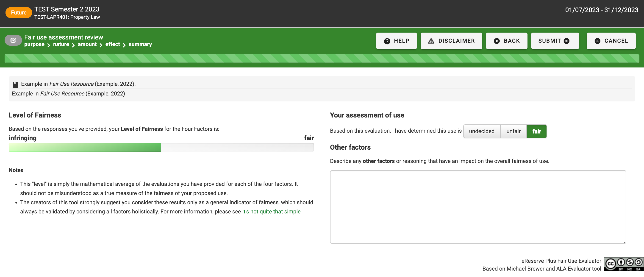Select the 'unfair' assessment option

pos(513,131)
